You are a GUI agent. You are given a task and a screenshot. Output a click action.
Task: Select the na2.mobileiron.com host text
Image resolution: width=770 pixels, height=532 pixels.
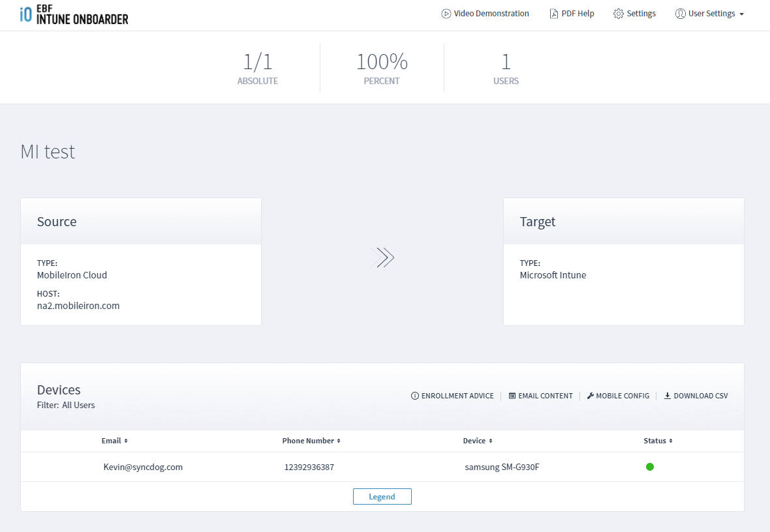(78, 306)
